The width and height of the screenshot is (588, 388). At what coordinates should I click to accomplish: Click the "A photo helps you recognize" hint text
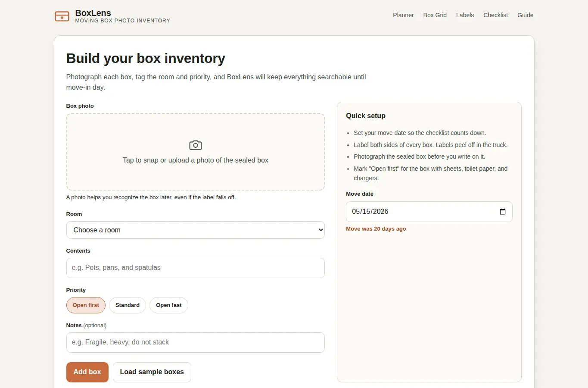[x=151, y=197]
